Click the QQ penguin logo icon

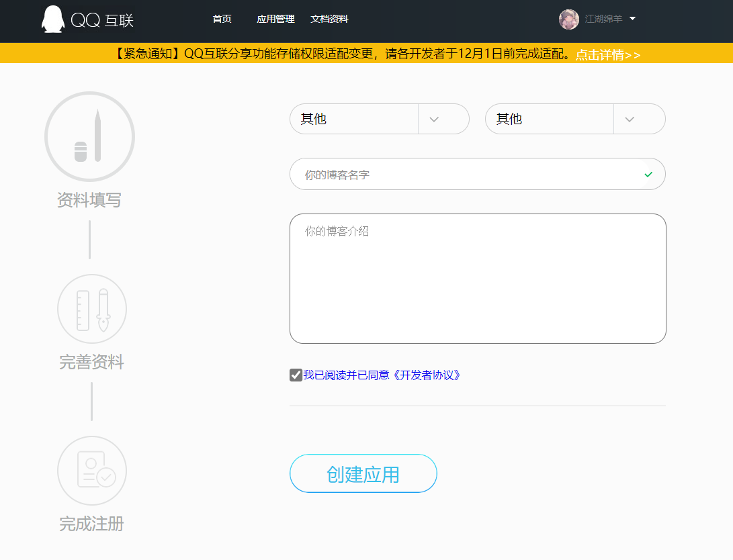click(52, 19)
